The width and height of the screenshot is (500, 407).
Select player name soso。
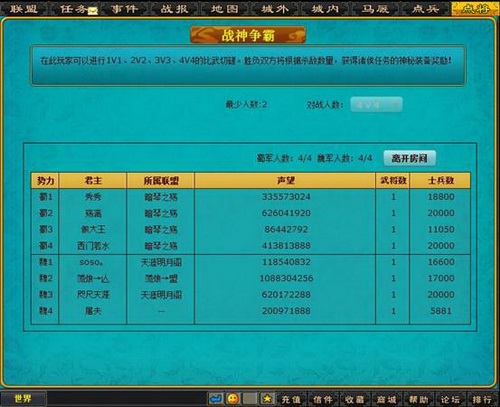(x=91, y=262)
